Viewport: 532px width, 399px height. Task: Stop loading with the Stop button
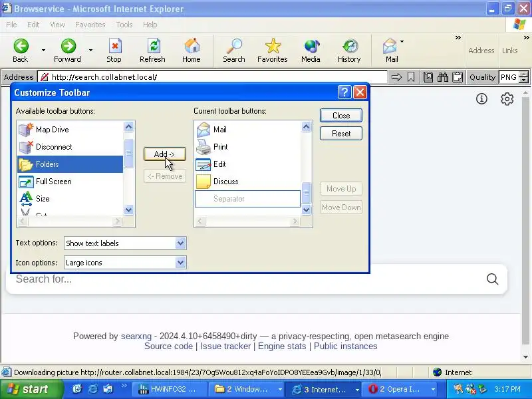(114, 51)
